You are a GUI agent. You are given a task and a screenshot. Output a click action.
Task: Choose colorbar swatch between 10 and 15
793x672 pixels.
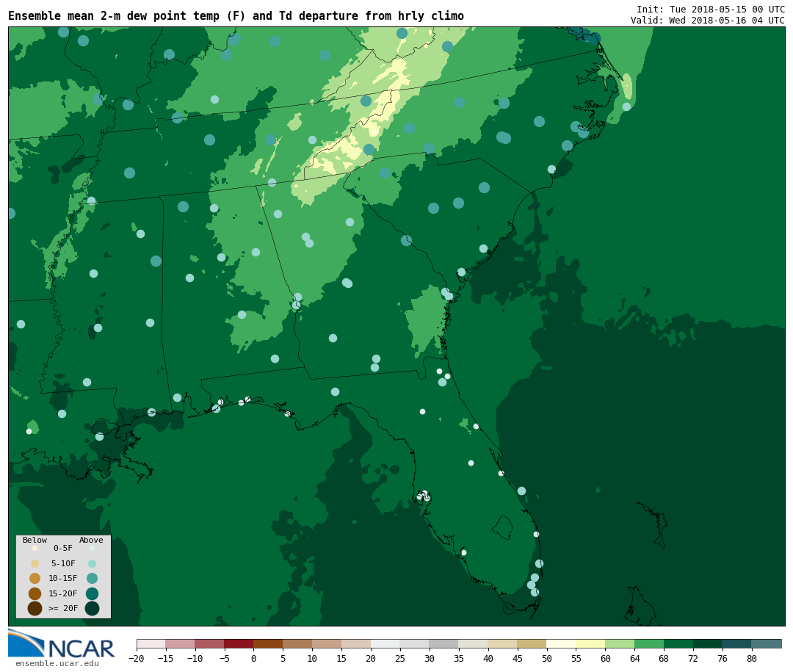point(327,643)
